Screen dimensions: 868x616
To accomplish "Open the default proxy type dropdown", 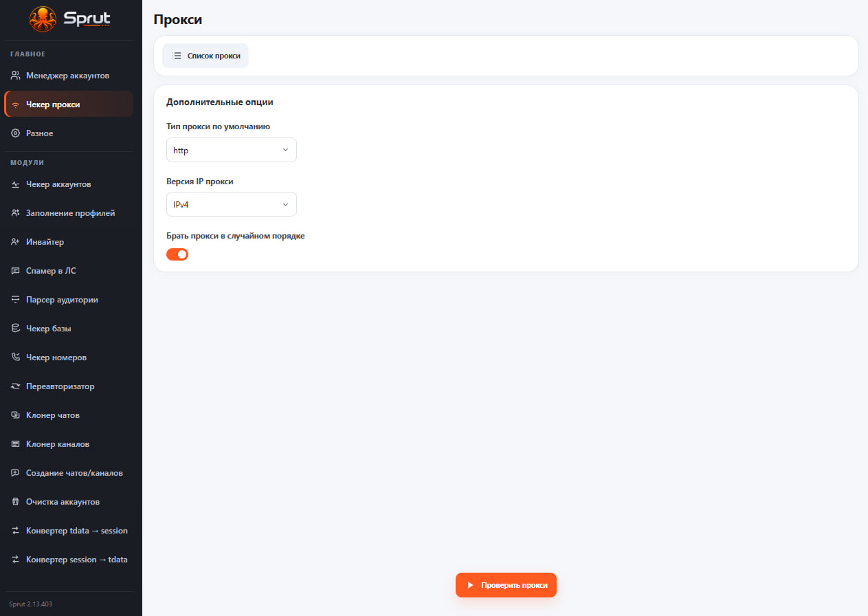I will pyautogui.click(x=232, y=150).
